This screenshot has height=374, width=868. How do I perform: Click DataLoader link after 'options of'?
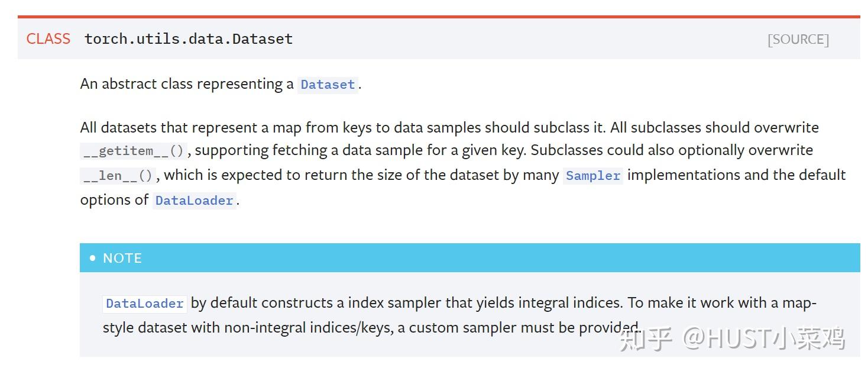(x=194, y=201)
